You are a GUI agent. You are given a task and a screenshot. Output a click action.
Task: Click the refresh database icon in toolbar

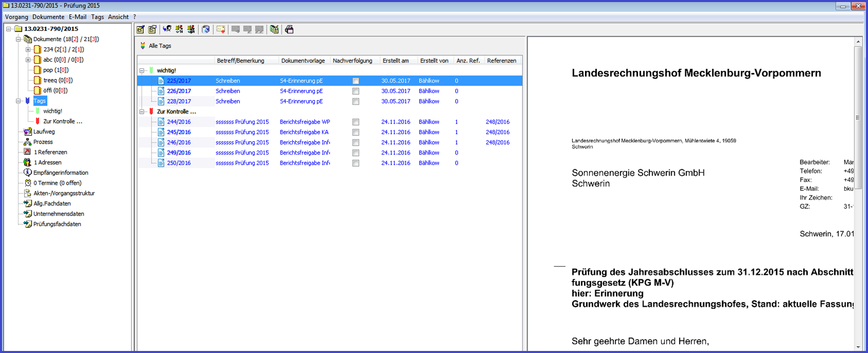pyautogui.click(x=205, y=29)
